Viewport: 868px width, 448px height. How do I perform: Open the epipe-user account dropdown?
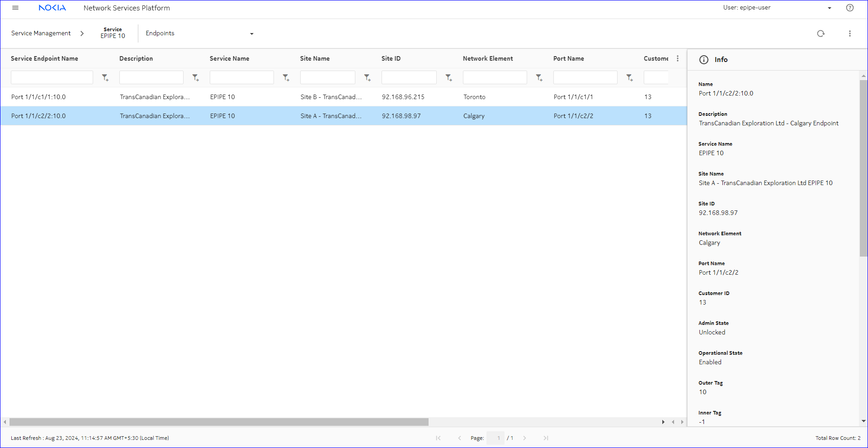click(829, 8)
